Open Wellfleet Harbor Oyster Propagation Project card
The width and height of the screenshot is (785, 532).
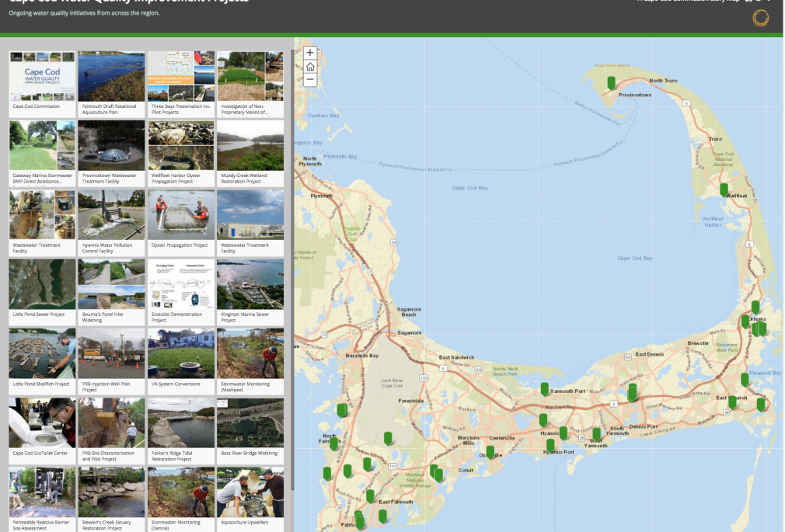[181, 153]
